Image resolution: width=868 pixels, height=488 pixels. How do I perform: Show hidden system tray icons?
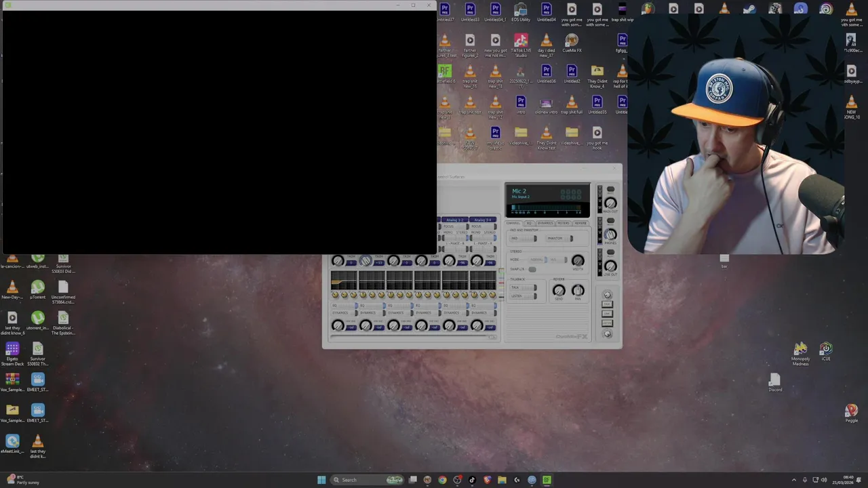coord(793,480)
